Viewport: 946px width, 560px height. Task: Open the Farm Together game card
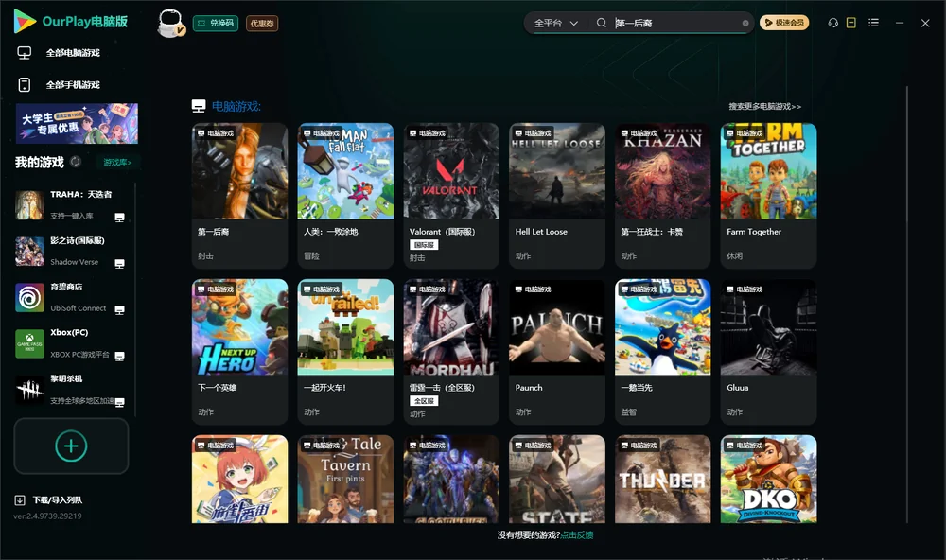pyautogui.click(x=768, y=196)
